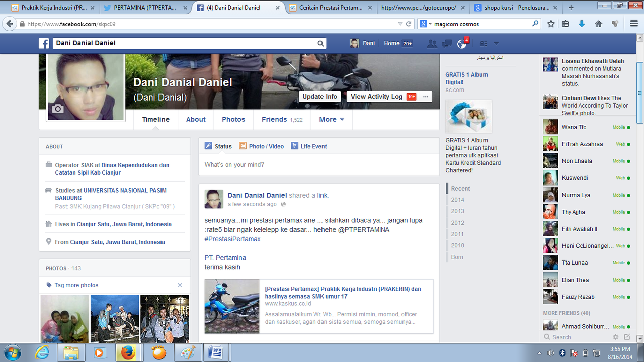Bookmark this page with star icon

point(551,24)
